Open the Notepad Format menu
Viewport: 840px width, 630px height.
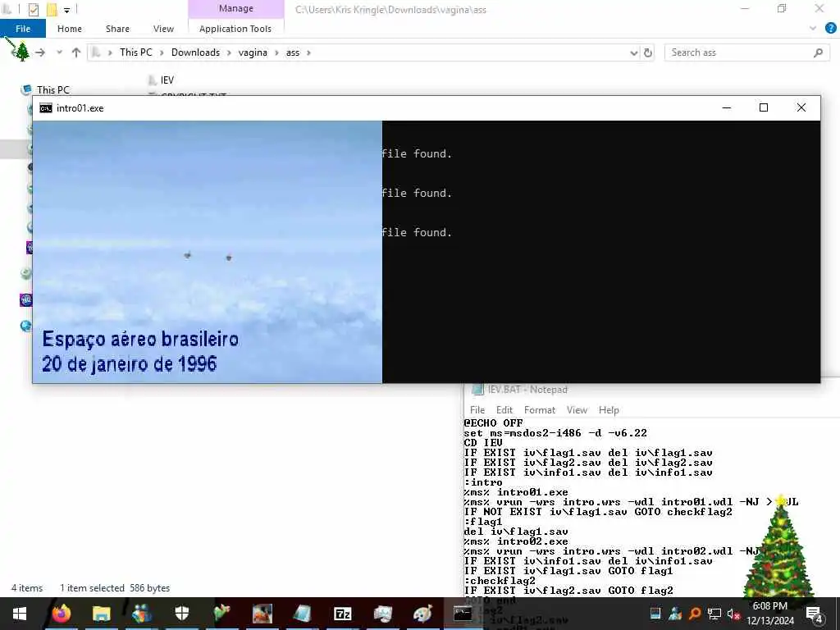[540, 410]
